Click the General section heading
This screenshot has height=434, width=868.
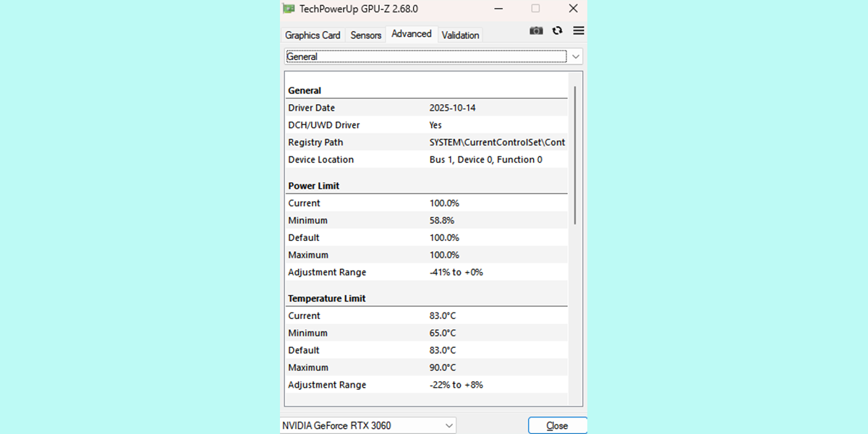pos(305,90)
